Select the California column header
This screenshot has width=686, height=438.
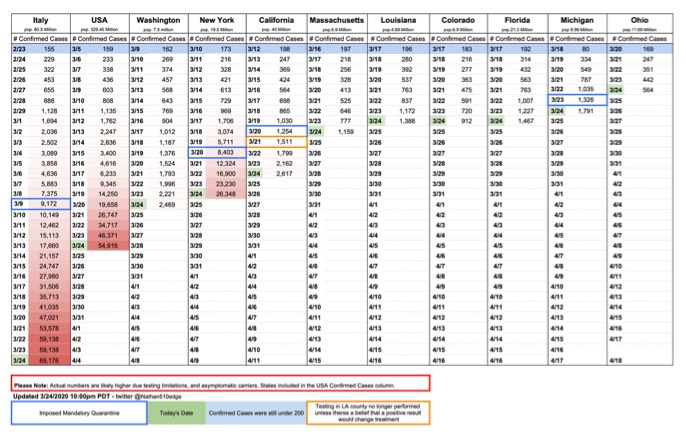(x=276, y=20)
